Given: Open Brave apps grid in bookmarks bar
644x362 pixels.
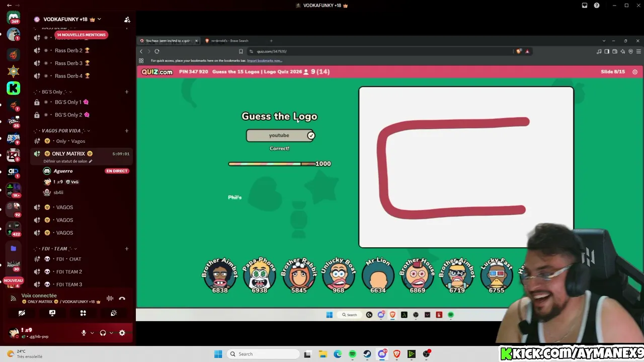Looking at the screenshot, I should click(x=141, y=61).
